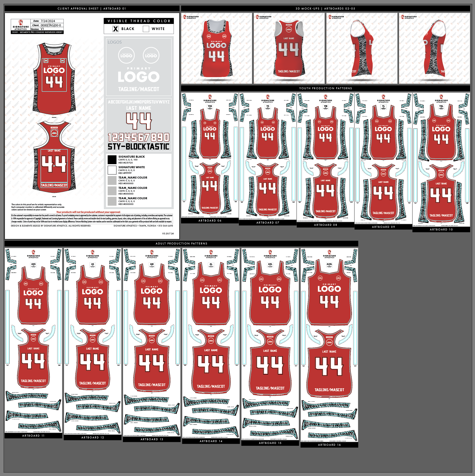The image size is (475, 476).
Task: Click the Signature Athletics flamingo logo icon
Action: coord(21,22)
